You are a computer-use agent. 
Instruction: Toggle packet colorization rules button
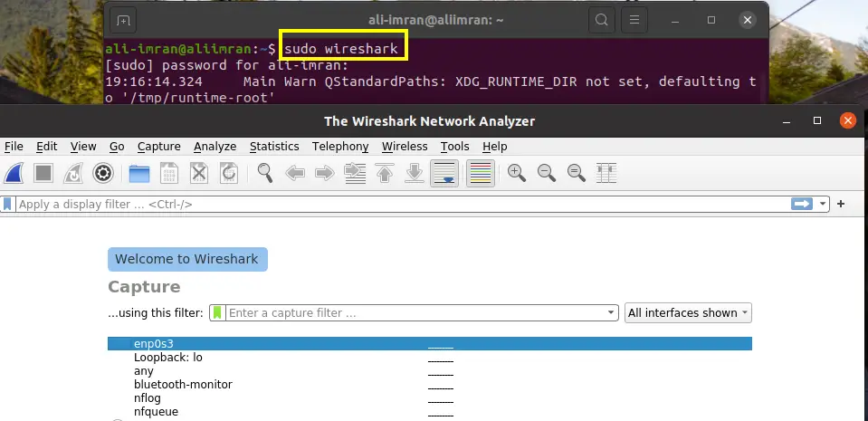pyautogui.click(x=481, y=174)
